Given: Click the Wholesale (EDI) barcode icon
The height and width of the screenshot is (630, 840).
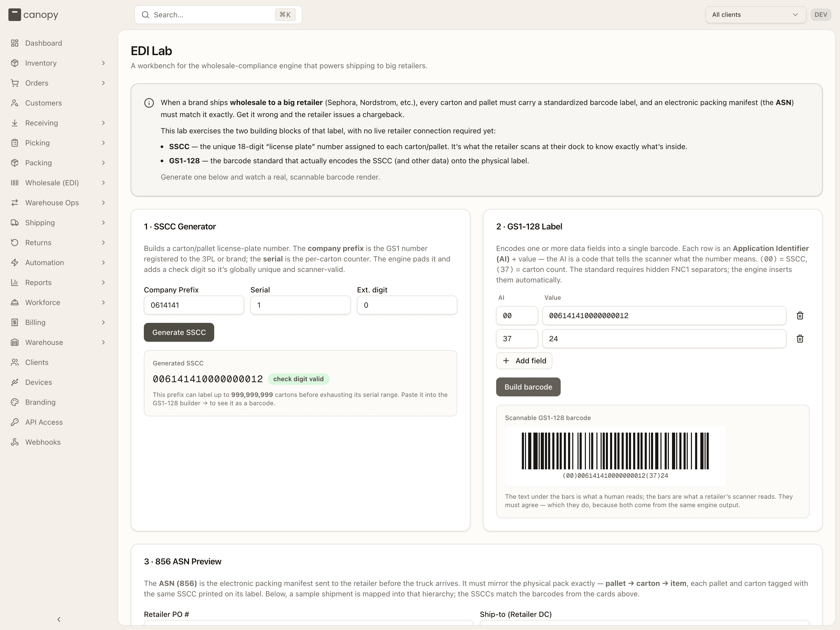Looking at the screenshot, I should [15, 183].
